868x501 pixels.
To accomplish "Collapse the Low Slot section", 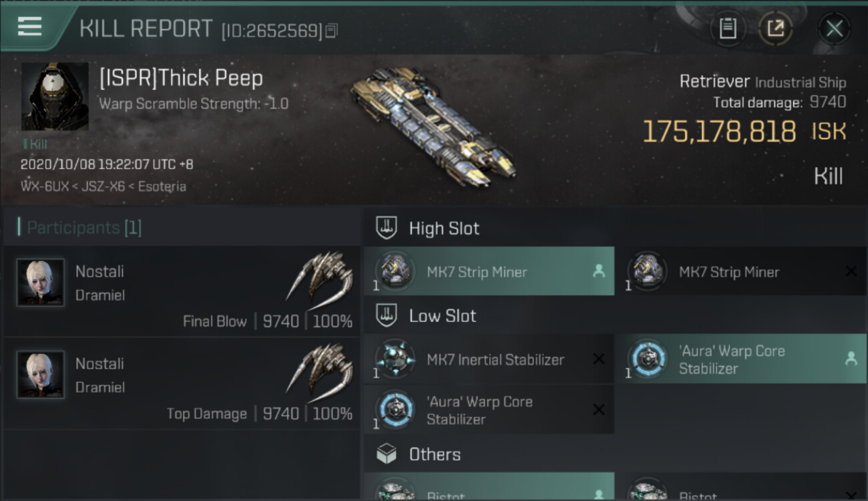I will click(x=442, y=316).
